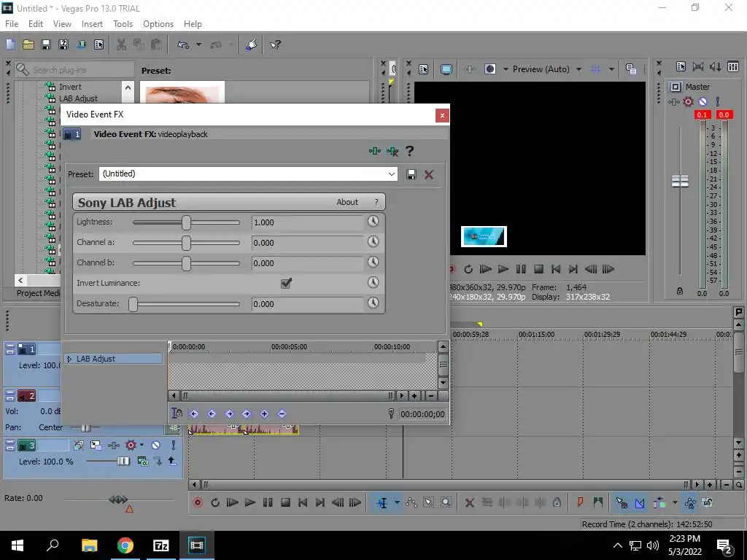Open the Insert menu
Screen dimensions: 747x560
92,24
